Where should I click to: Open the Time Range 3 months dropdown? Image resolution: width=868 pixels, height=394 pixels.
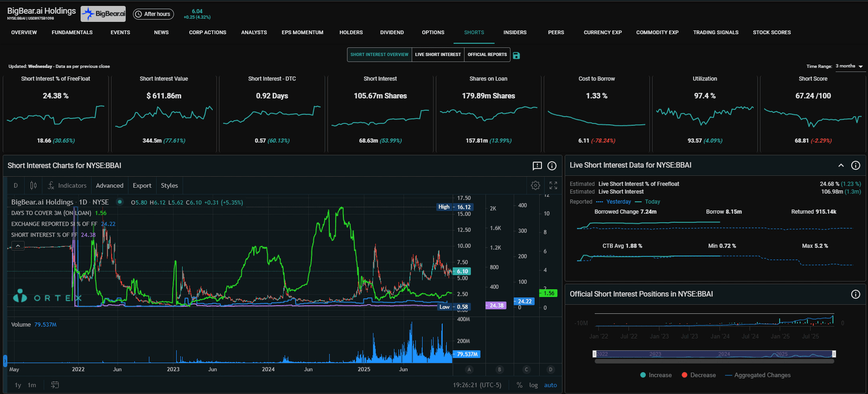[849, 66]
